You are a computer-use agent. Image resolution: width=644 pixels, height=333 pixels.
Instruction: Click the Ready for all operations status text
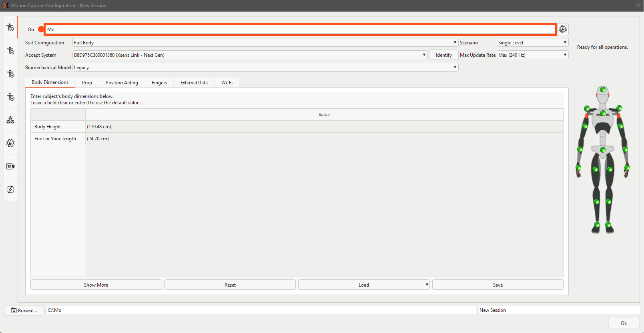[x=602, y=47]
